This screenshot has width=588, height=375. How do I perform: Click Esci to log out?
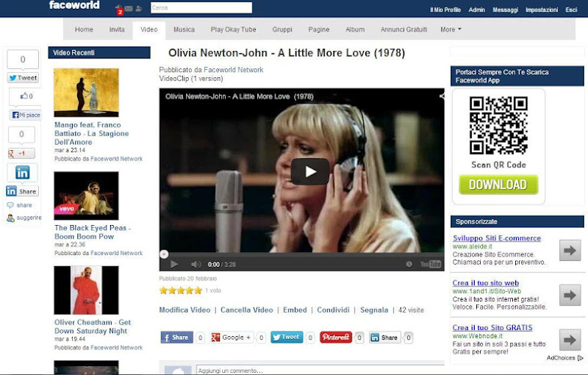571,10
